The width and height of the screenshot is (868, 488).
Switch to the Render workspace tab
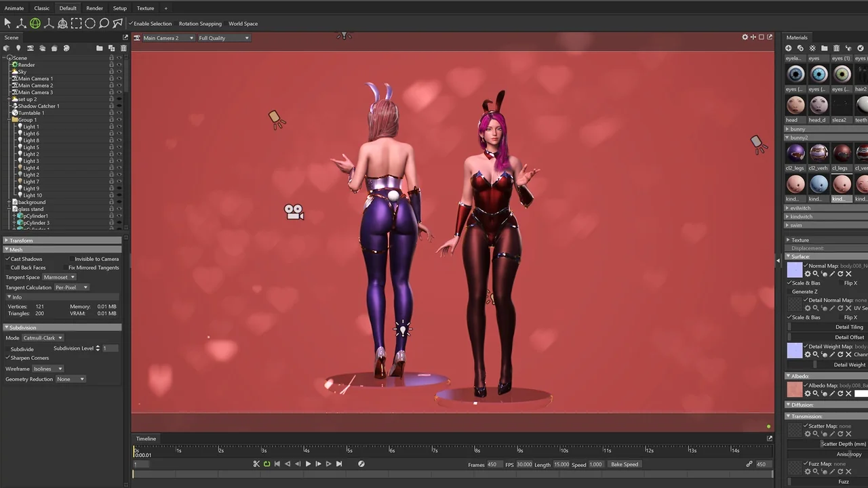tap(94, 7)
